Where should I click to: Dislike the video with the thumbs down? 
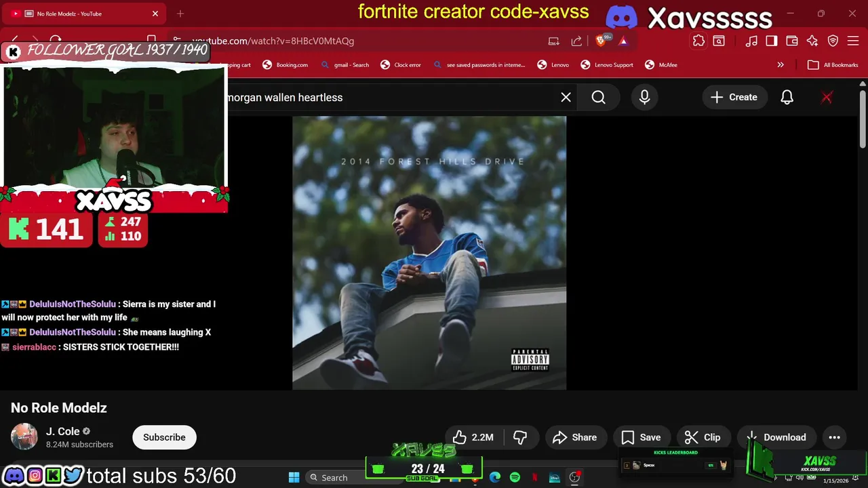(x=520, y=437)
